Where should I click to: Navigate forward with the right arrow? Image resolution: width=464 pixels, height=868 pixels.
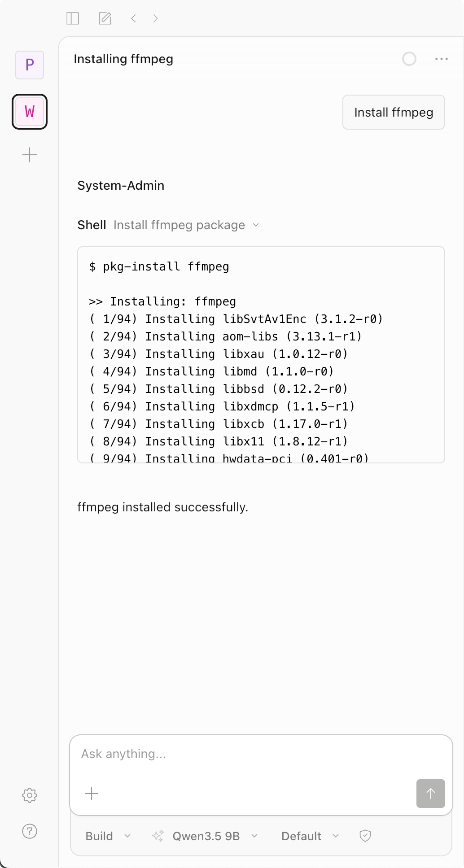coord(156,18)
